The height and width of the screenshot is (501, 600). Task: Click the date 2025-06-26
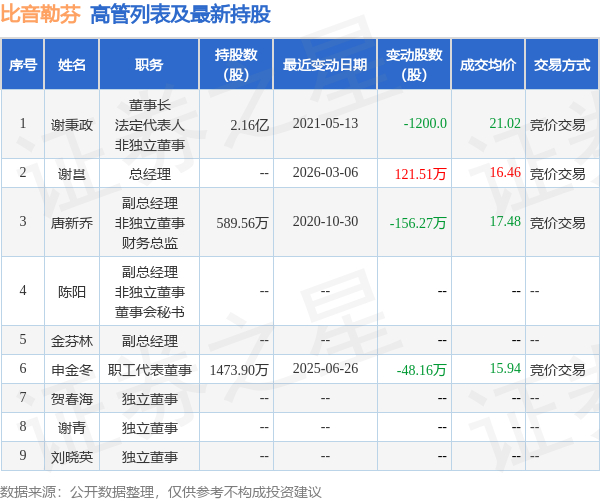[x=325, y=368]
